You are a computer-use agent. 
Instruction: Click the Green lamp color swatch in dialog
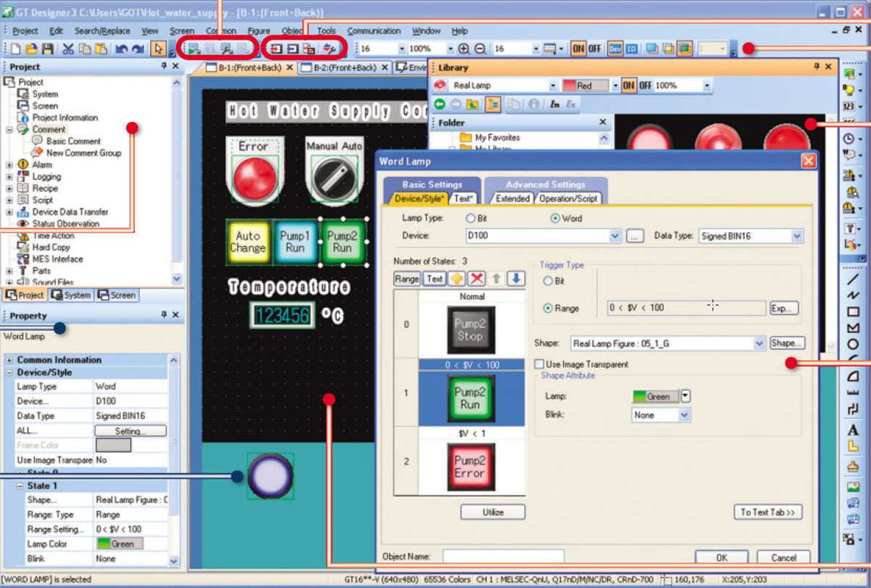(x=656, y=396)
